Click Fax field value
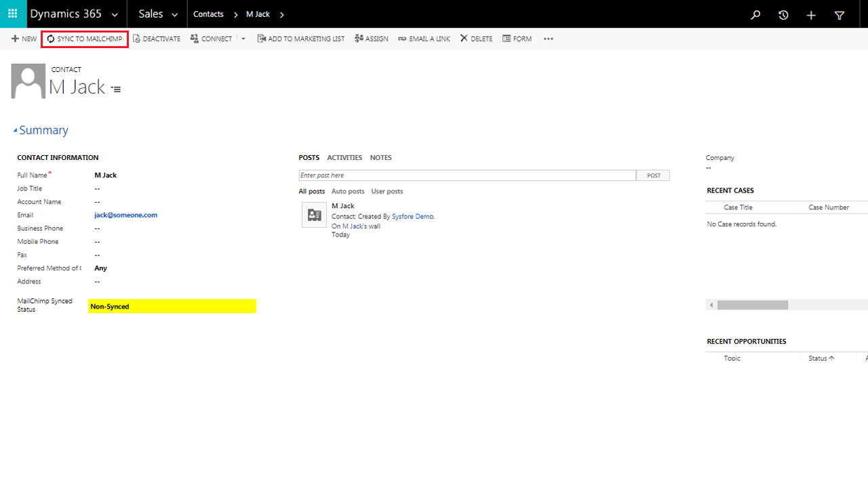The height and width of the screenshot is (488, 868). (x=98, y=255)
